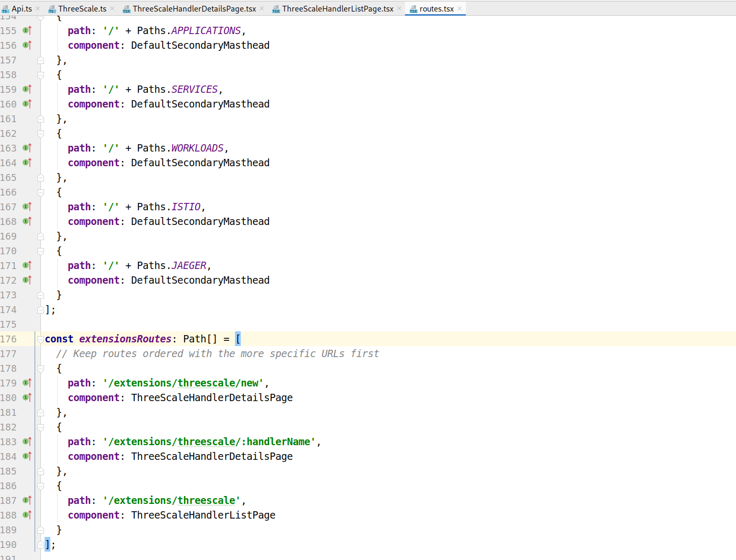Select the routes.tsx tab

(x=436, y=8)
